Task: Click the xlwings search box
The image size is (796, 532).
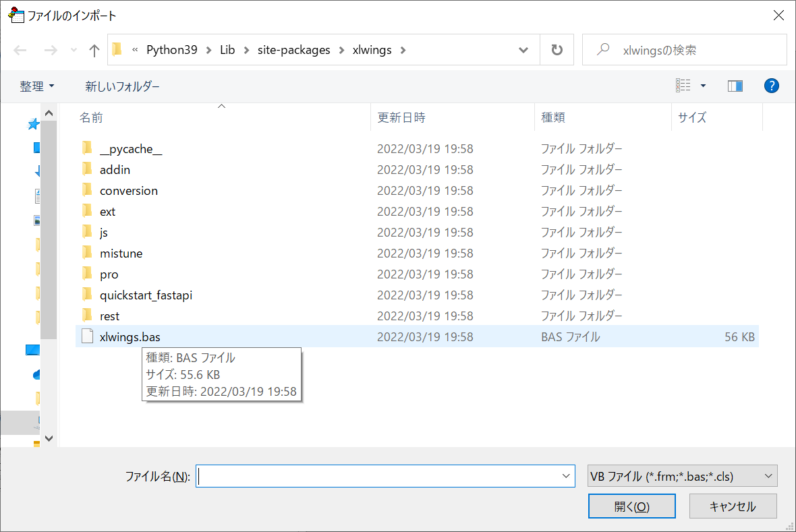Action: tap(684, 50)
